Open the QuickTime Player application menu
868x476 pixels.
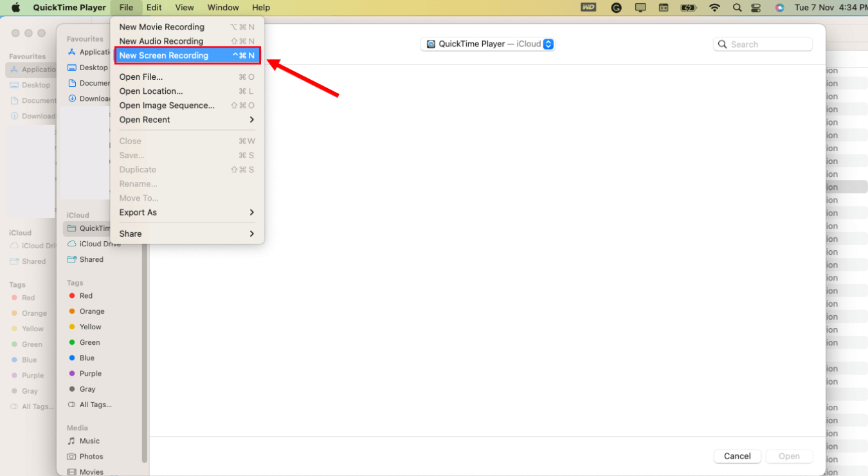point(69,8)
